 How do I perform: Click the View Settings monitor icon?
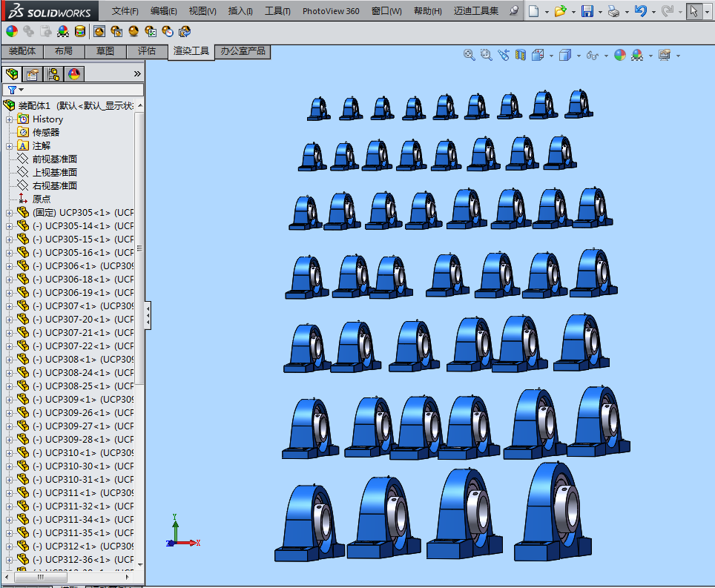click(665, 55)
